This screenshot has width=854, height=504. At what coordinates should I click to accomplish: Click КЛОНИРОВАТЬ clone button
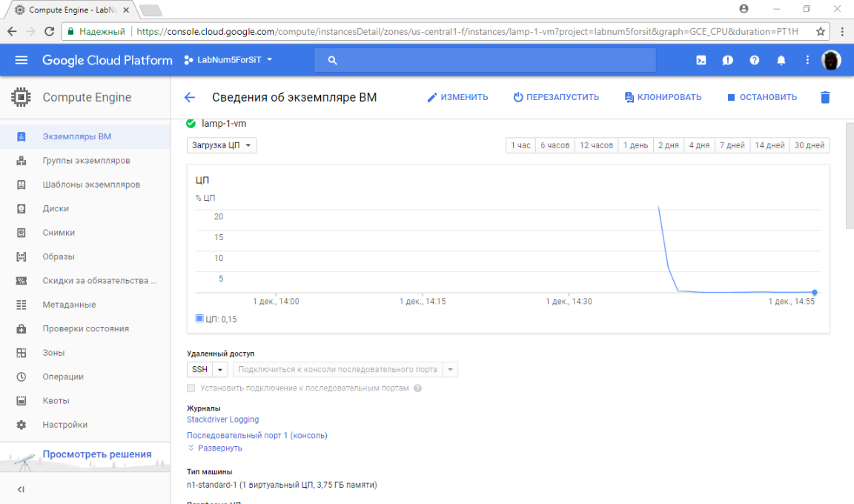click(663, 97)
